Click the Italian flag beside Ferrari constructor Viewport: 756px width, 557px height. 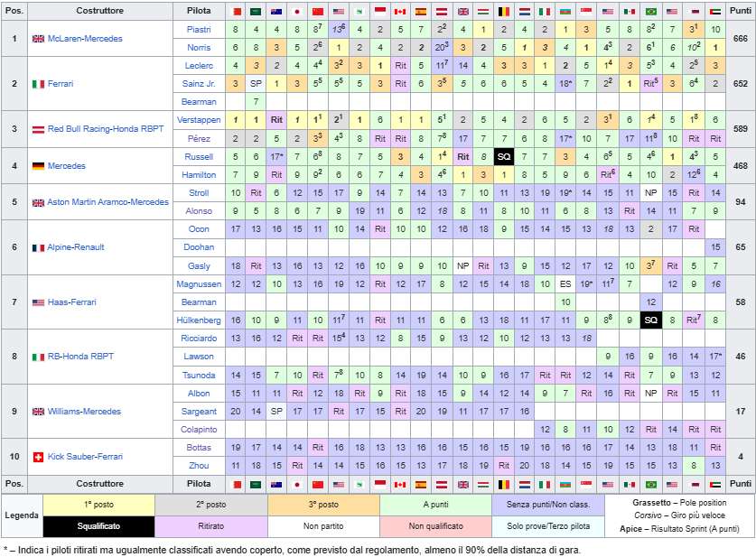(38, 84)
